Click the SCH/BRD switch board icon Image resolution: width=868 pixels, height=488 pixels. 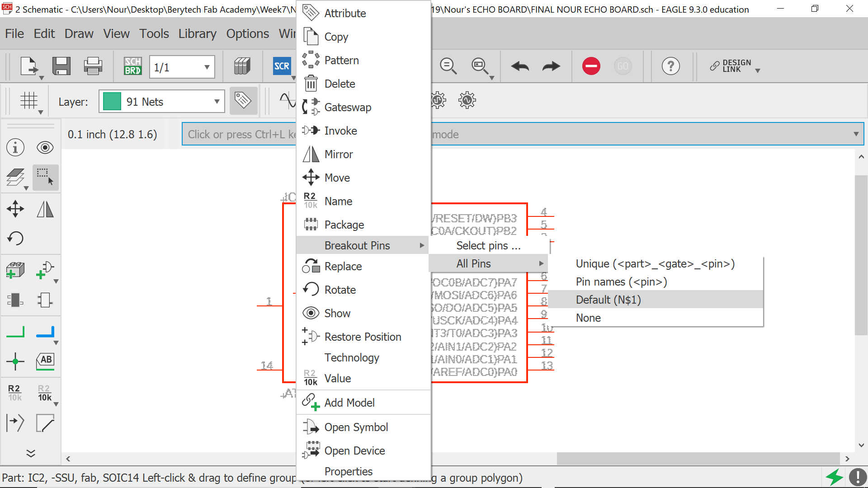(132, 66)
